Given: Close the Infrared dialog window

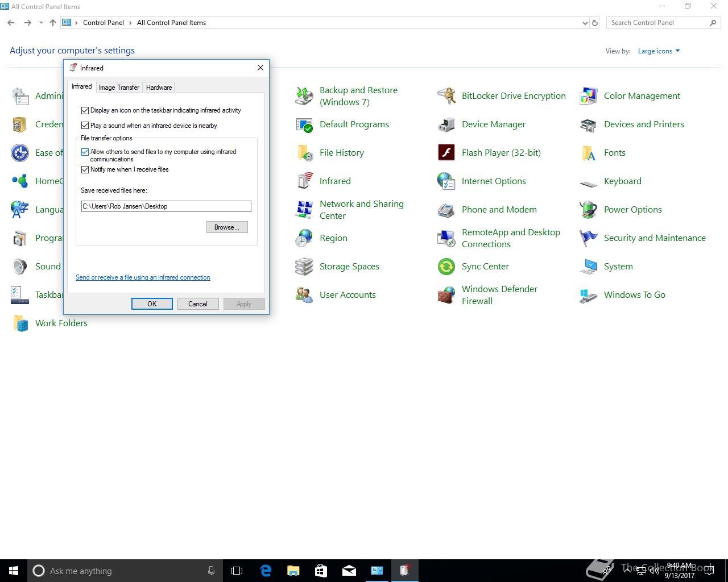Looking at the screenshot, I should tap(260, 68).
